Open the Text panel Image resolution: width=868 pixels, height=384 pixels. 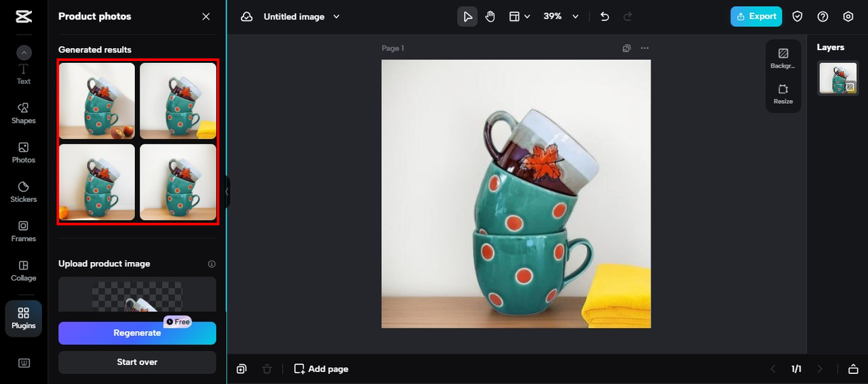24,74
